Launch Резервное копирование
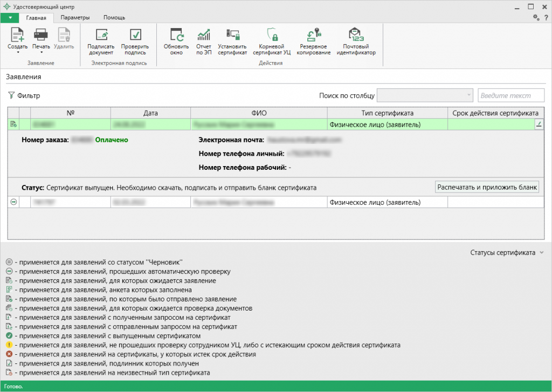 tap(314, 42)
